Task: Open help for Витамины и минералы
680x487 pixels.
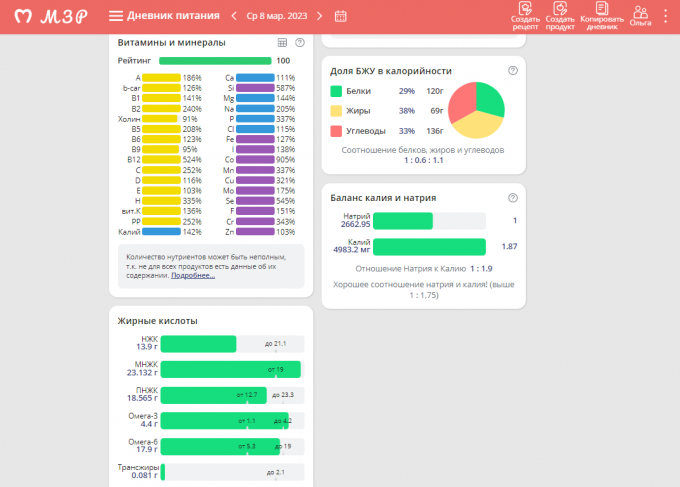Action: 298,43
